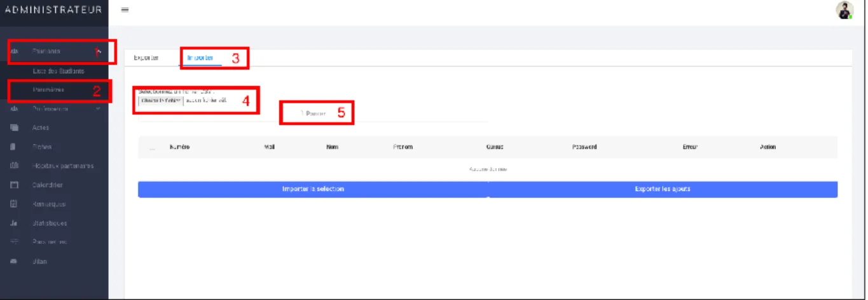Open Liste des Étudiants submenu item
Image resolution: width=868 pixels, height=300 pixels.
(x=58, y=71)
